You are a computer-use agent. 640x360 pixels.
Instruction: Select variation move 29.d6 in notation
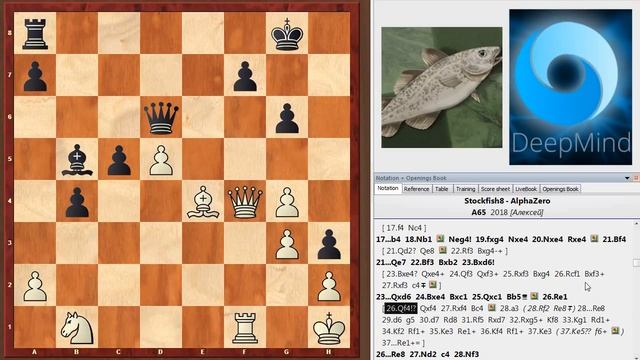[x=392, y=320]
